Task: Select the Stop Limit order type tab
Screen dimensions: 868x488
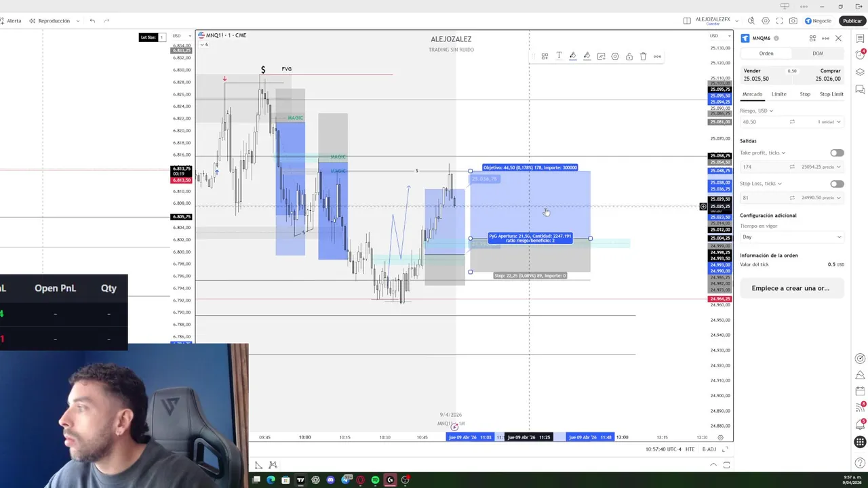Action: 831,94
